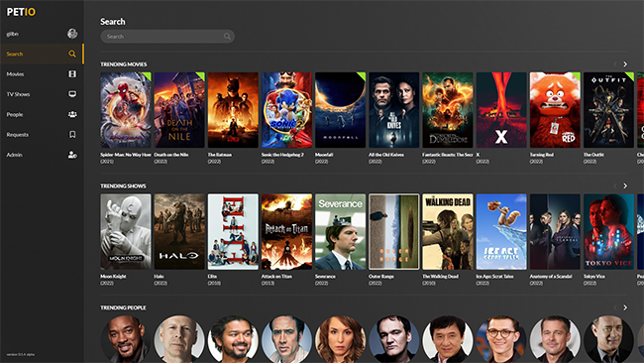This screenshot has width=644, height=363.
Task: Open Ice Age: Scrat Tales poster
Action: [501, 232]
